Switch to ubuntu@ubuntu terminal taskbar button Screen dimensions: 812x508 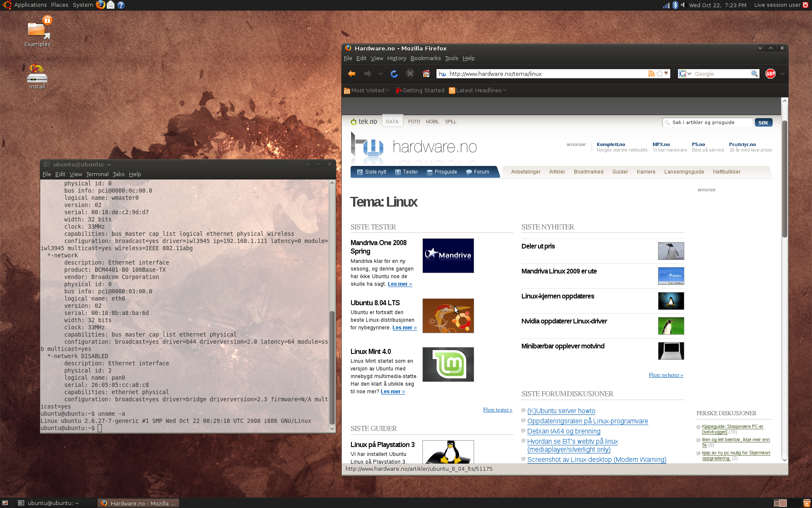[x=55, y=503]
